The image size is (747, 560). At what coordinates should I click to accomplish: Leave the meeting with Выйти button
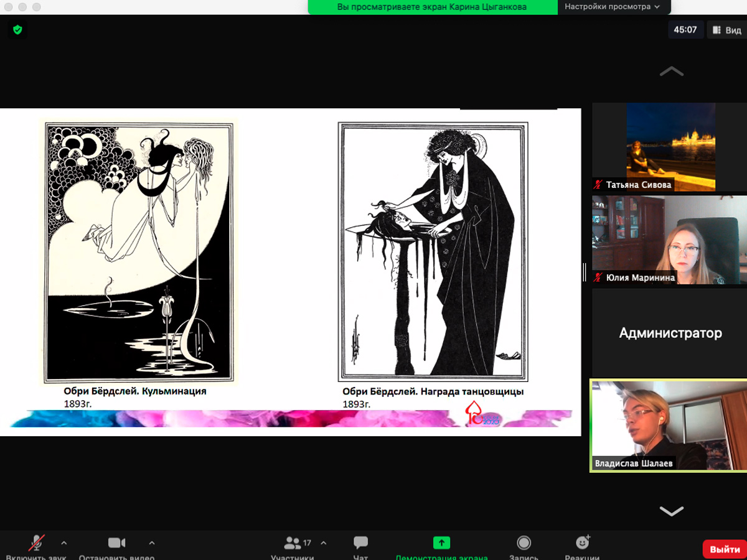click(x=725, y=549)
